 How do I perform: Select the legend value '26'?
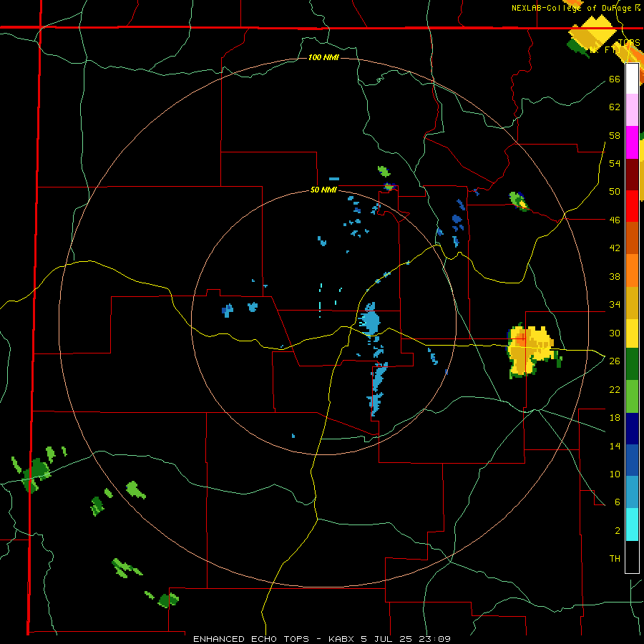pyautogui.click(x=615, y=361)
